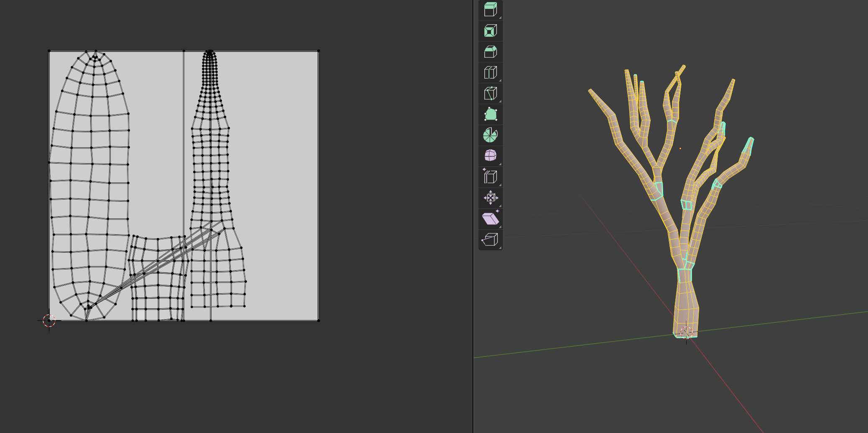Select the Poly Build tool

(x=490, y=115)
